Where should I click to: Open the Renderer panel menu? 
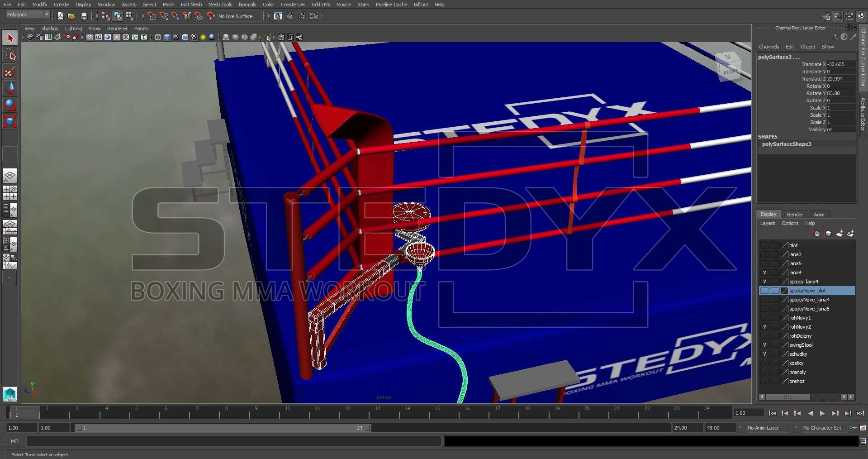pos(117,29)
